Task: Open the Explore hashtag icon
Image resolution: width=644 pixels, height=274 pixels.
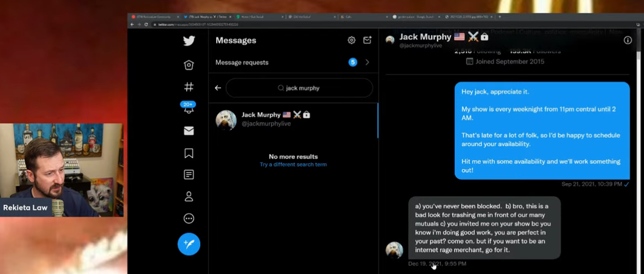Action: click(x=189, y=87)
